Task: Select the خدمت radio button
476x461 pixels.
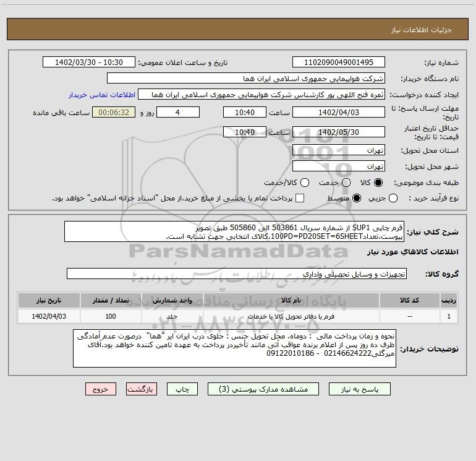Action: point(346,183)
